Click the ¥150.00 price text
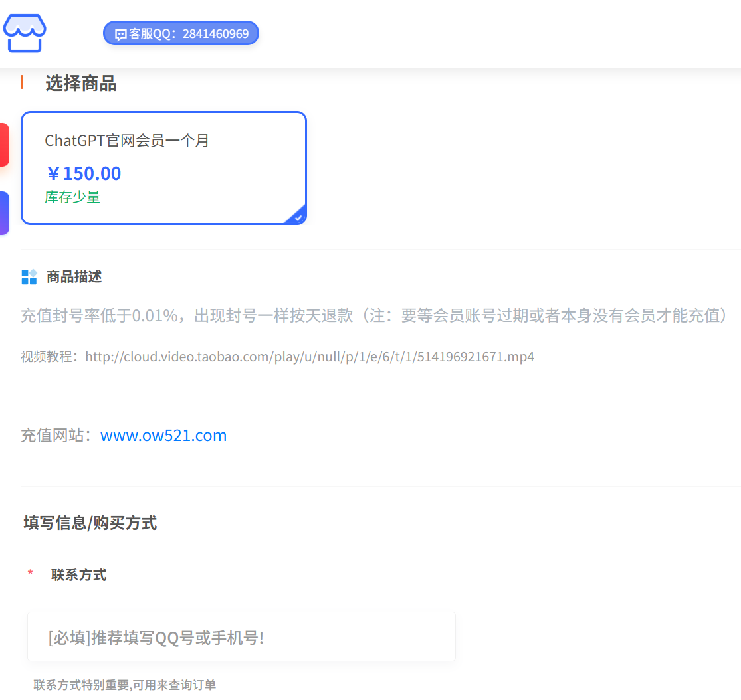This screenshot has width=741, height=700. pyautogui.click(x=84, y=173)
